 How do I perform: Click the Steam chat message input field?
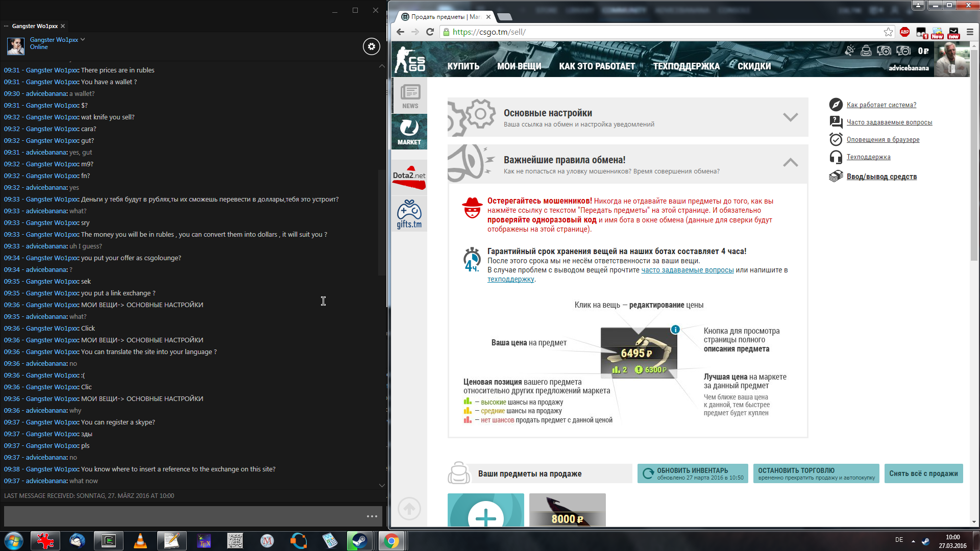tap(184, 516)
